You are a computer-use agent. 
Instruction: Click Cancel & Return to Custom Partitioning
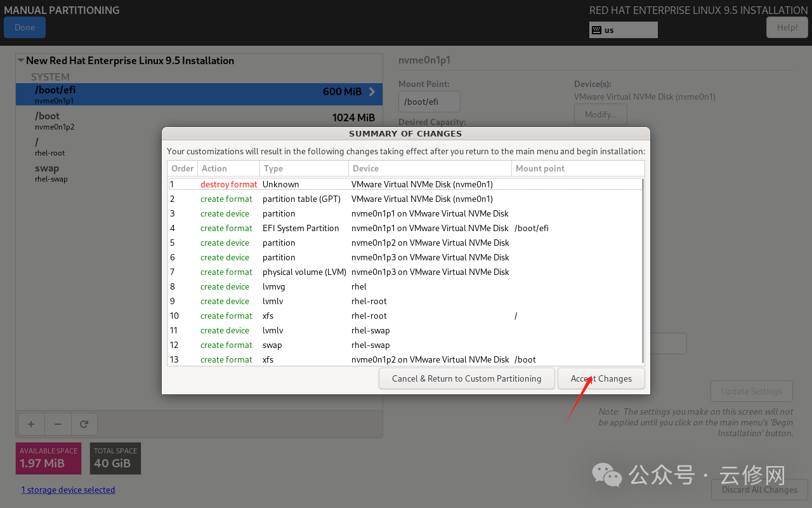coord(466,378)
